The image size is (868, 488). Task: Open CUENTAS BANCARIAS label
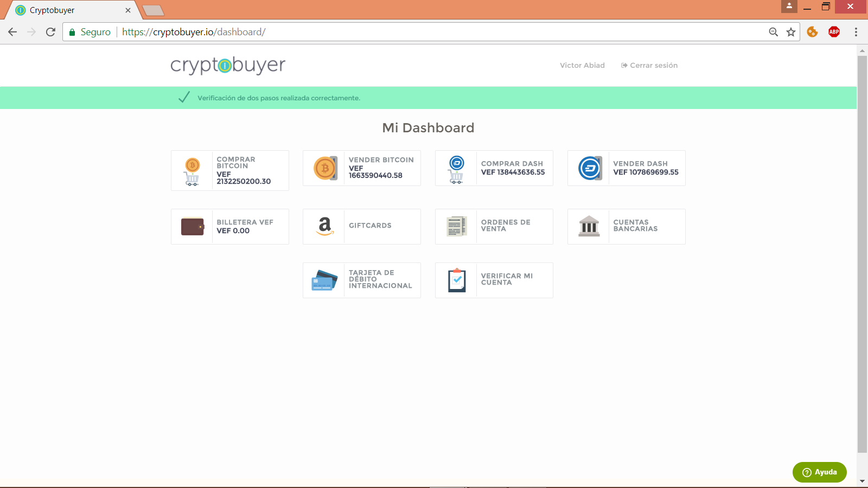point(635,226)
